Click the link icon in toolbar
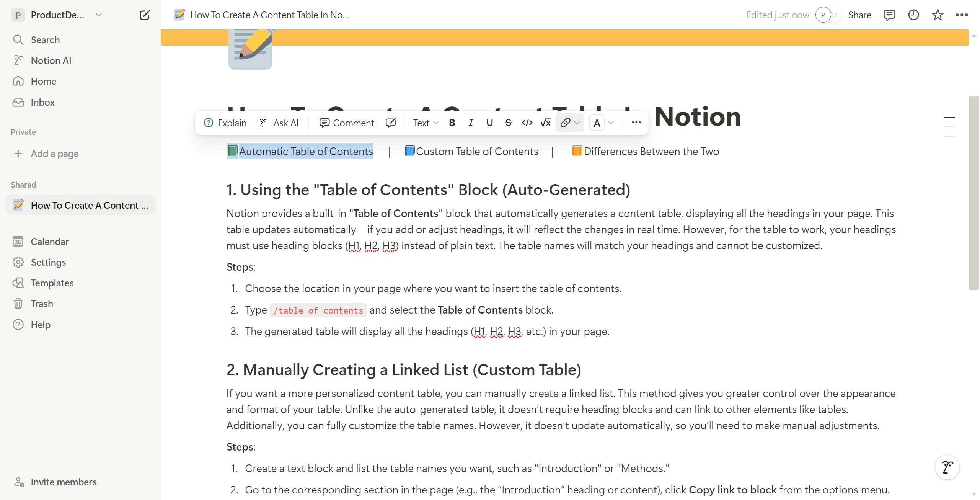This screenshot has width=980, height=500. (565, 123)
